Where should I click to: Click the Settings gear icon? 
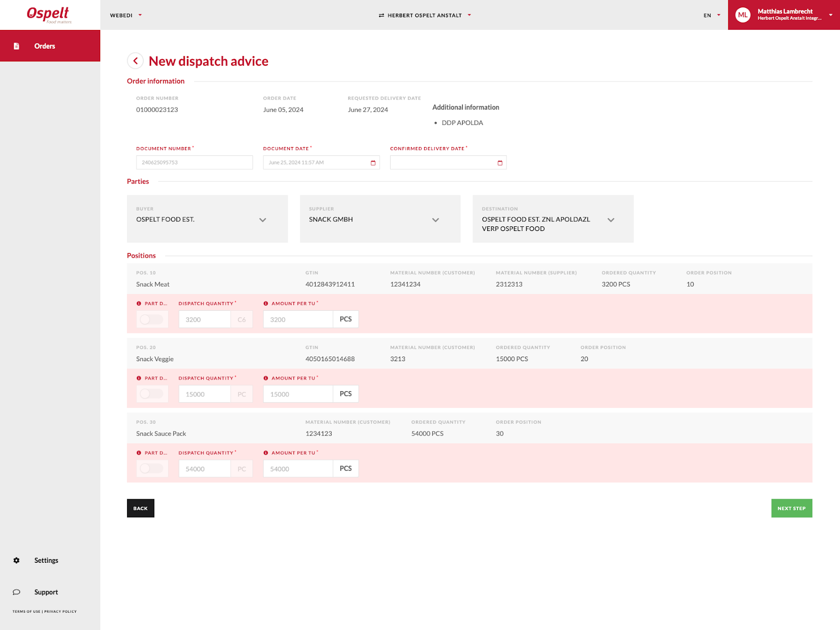click(16, 561)
